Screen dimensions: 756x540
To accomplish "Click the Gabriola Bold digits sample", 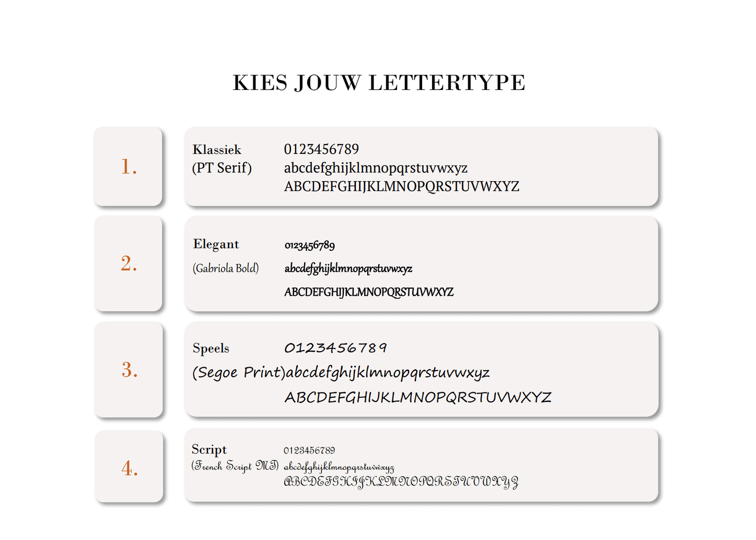I will [310, 245].
